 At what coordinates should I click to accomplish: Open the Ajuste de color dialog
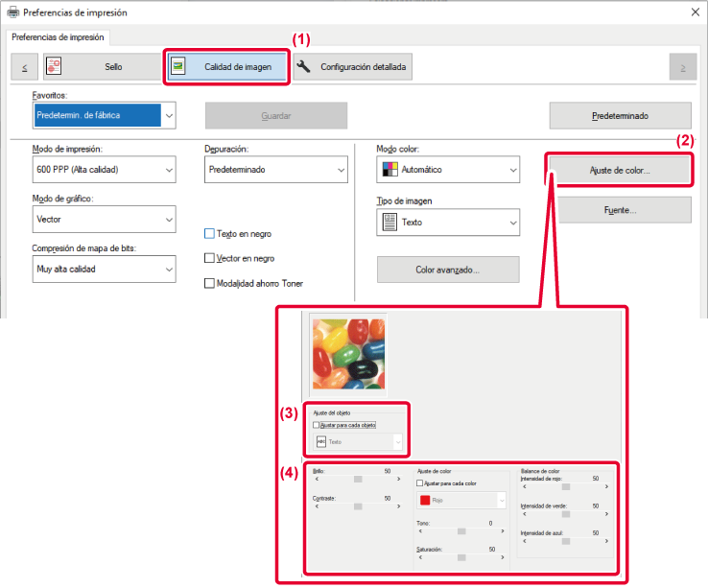click(619, 170)
